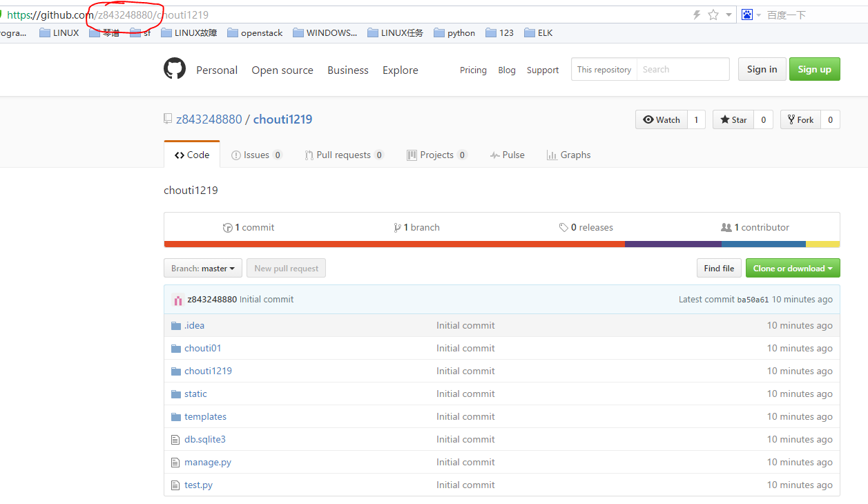Switch to the Projects tab
The image size is (868, 504).
pos(436,155)
